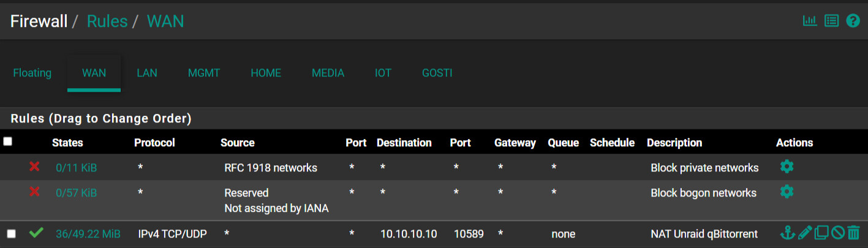Open the GOSTI interface tab
The height and width of the screenshot is (248, 868).
437,73
